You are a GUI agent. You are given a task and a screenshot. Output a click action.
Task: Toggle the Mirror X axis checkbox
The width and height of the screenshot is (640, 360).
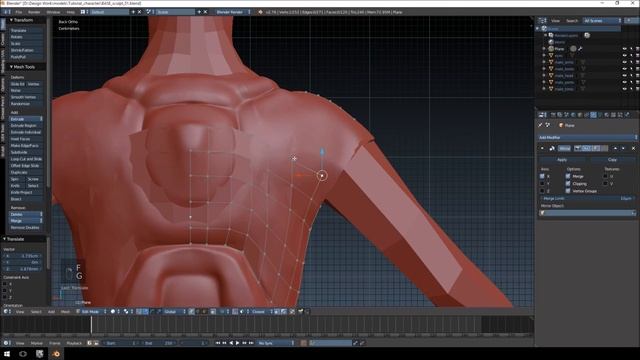tap(542, 176)
